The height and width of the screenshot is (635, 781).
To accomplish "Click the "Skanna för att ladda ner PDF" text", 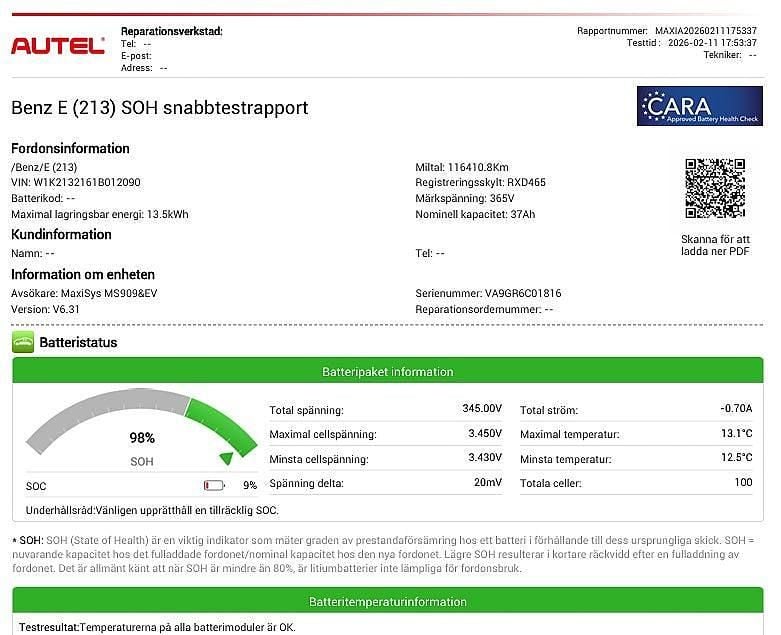I will [715, 245].
